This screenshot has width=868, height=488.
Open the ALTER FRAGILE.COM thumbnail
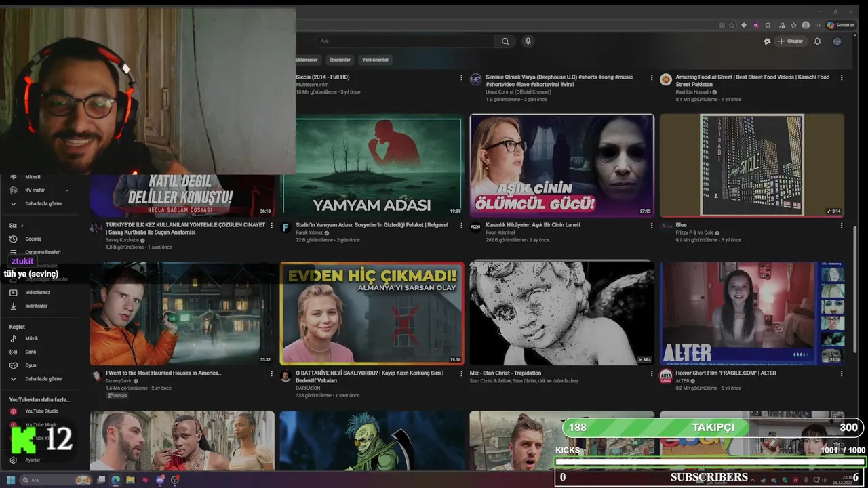(x=751, y=313)
